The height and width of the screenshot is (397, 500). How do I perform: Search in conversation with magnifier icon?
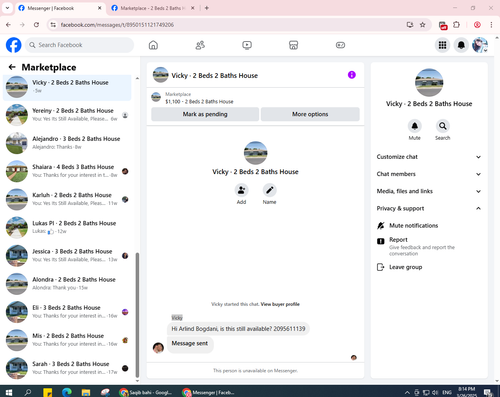443,126
